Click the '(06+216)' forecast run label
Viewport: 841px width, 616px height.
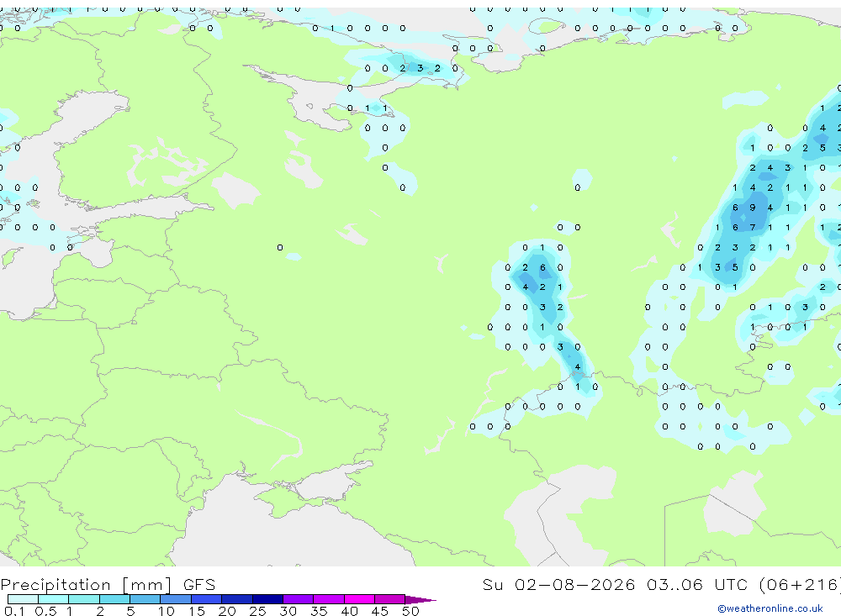point(800,584)
